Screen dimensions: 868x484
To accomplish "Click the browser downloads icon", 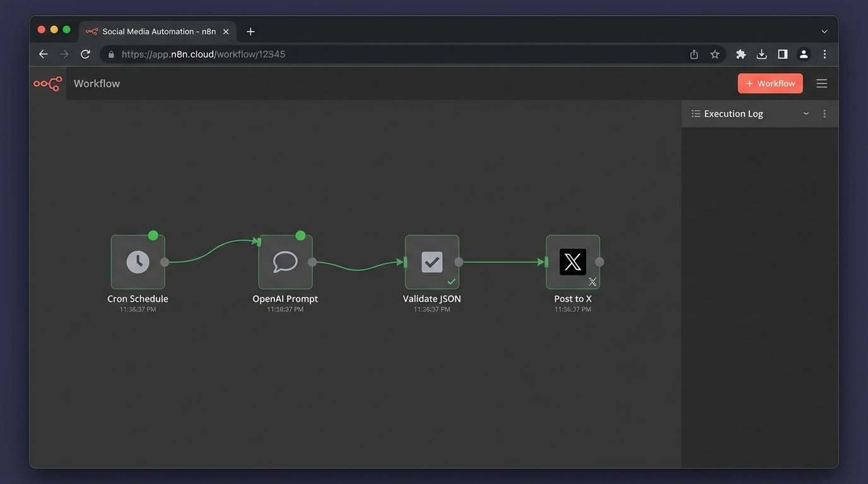I will (x=761, y=54).
